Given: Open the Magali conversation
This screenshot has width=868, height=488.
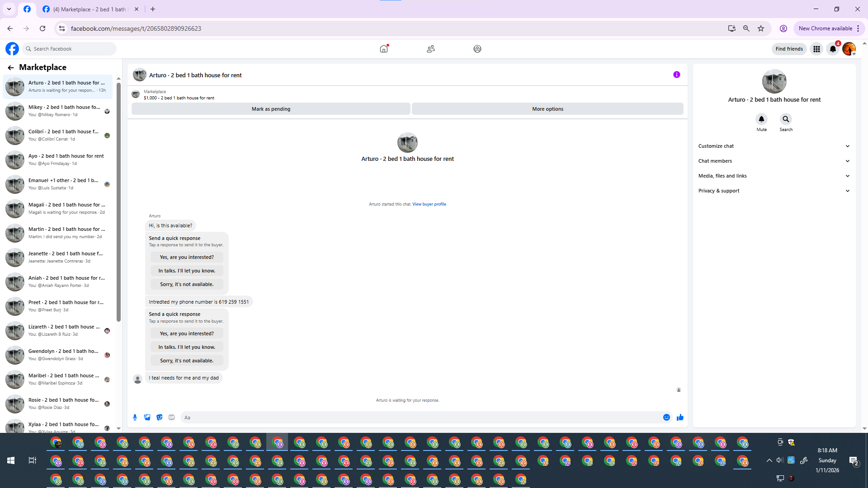Looking at the screenshot, I should (58, 208).
